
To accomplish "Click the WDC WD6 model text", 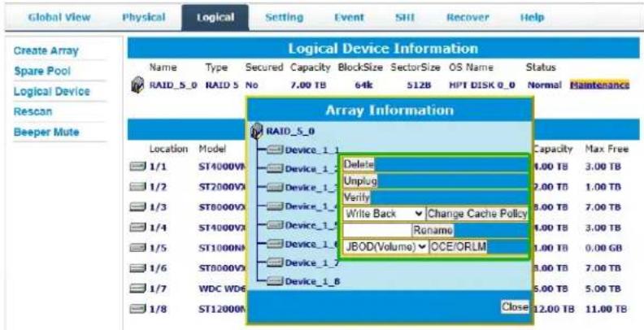I will pyautogui.click(x=222, y=289).
